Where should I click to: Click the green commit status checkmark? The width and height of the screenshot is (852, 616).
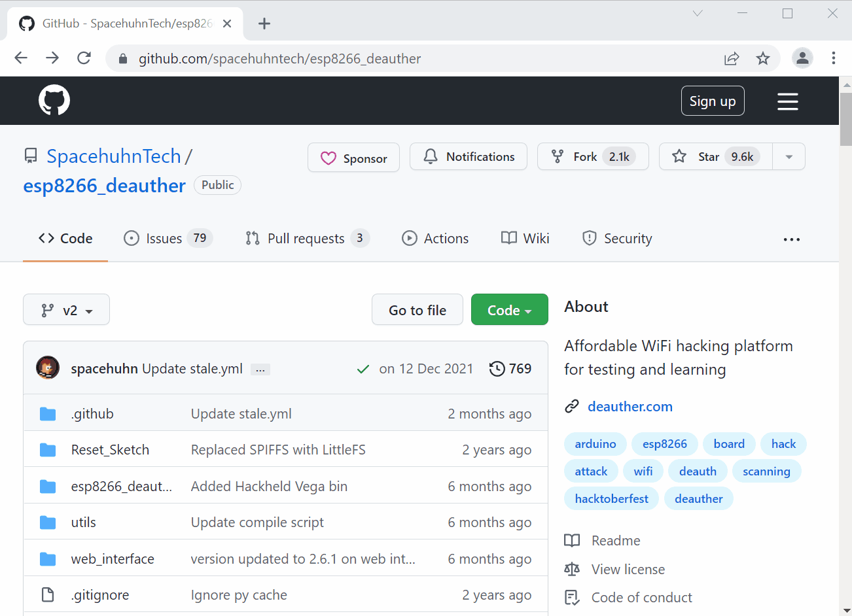click(x=363, y=369)
